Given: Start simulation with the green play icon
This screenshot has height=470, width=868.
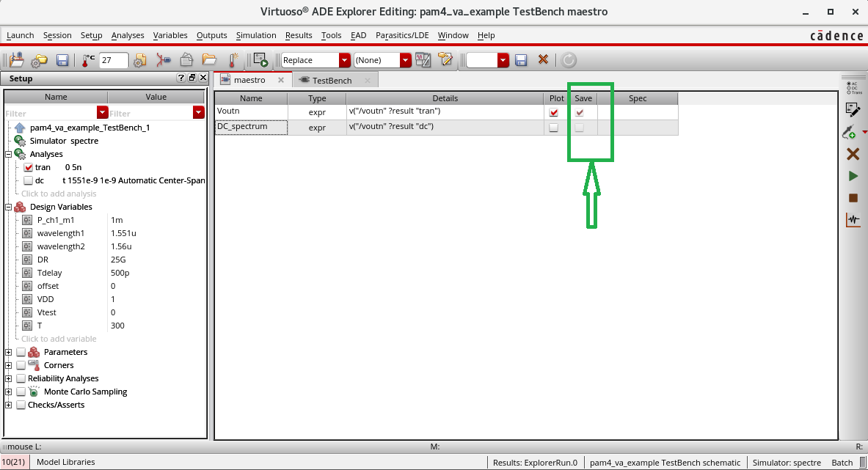Looking at the screenshot, I should pyautogui.click(x=853, y=176).
